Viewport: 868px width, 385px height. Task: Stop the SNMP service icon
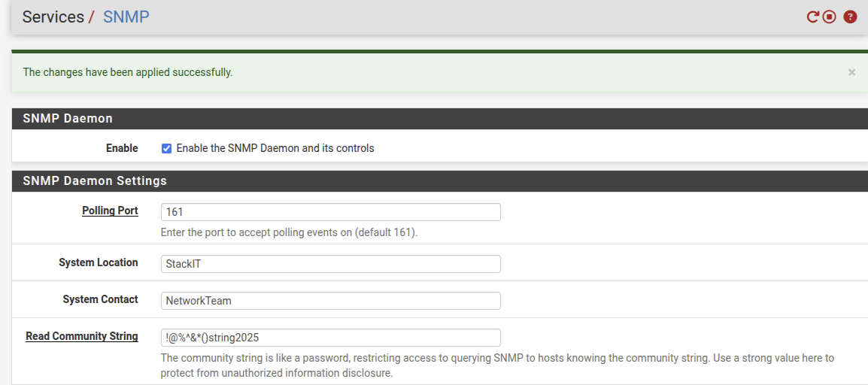click(x=830, y=17)
